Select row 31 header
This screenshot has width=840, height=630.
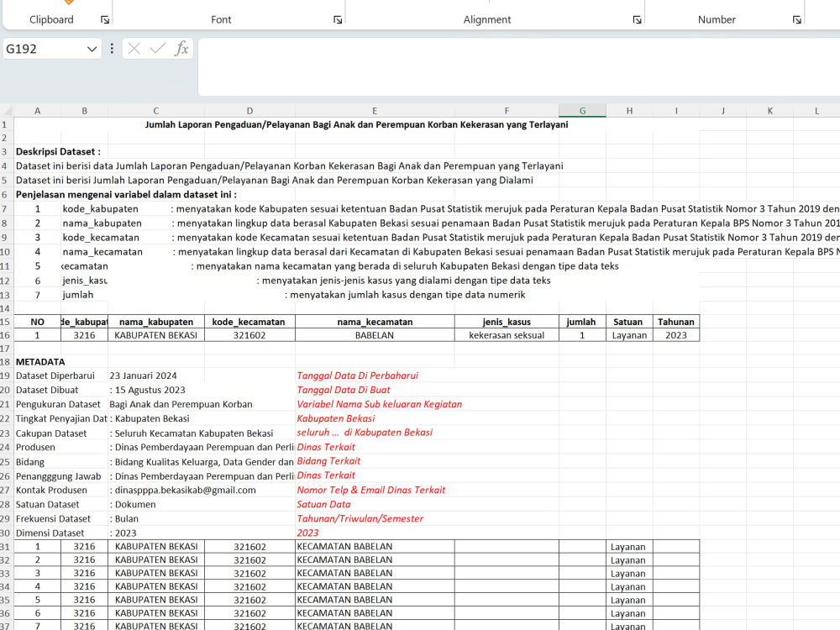pyautogui.click(x=5, y=547)
